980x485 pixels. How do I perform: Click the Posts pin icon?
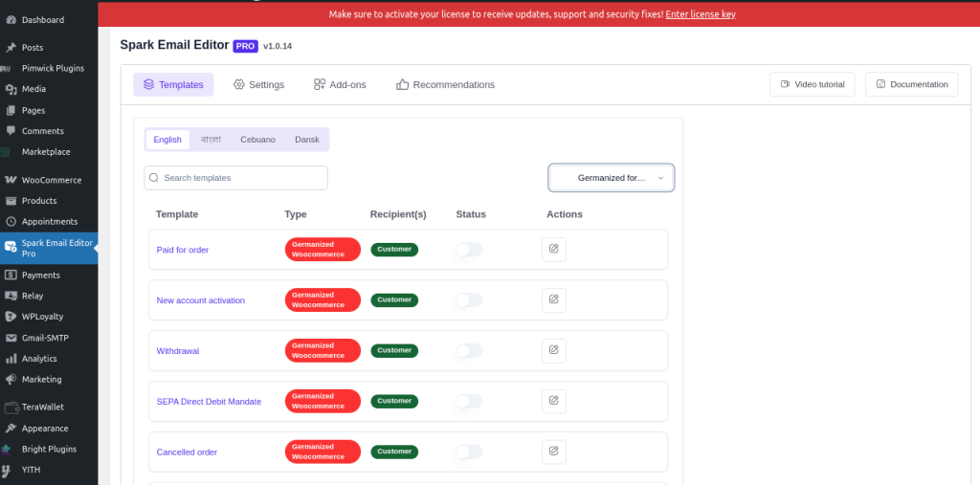pos(11,48)
